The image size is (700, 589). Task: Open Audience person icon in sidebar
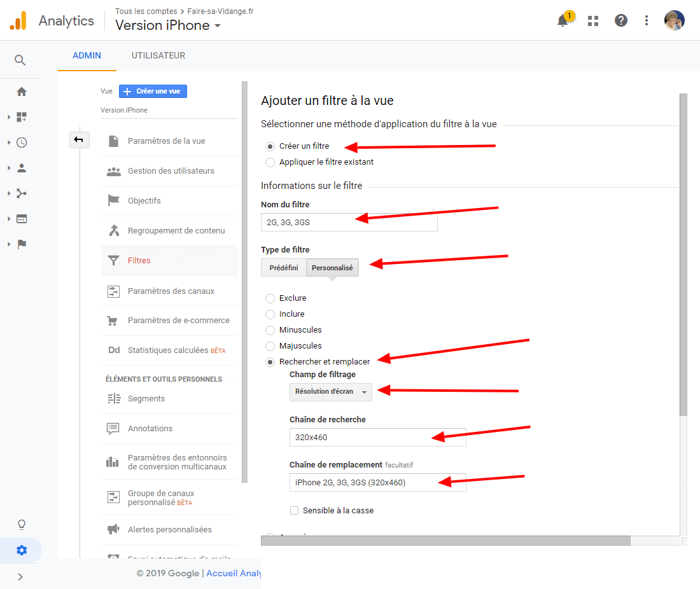pyautogui.click(x=22, y=168)
